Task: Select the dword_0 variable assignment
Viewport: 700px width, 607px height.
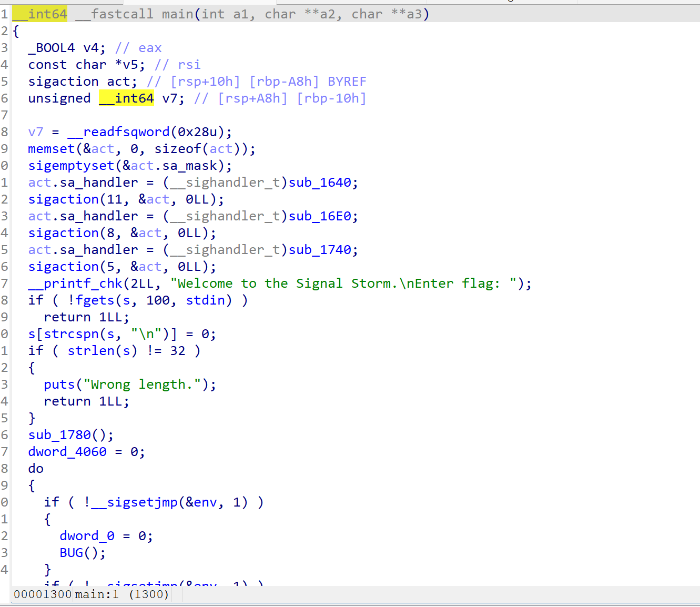Action: click(87, 536)
